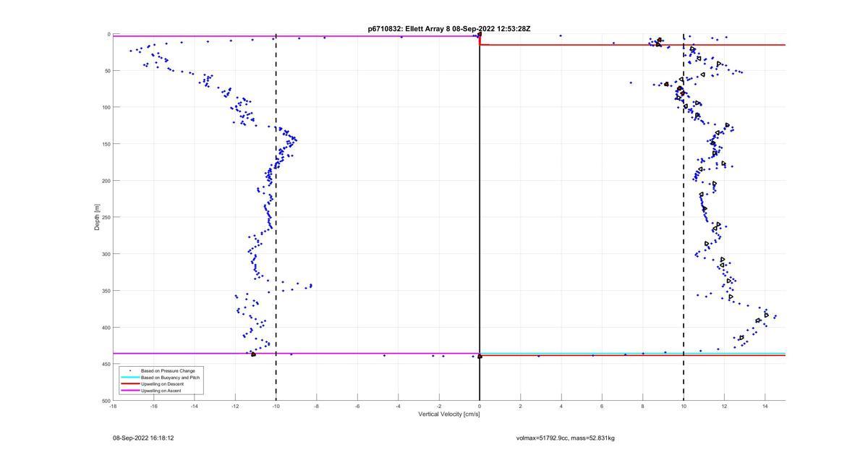Click velocity axis tick label "12"

tap(724, 407)
